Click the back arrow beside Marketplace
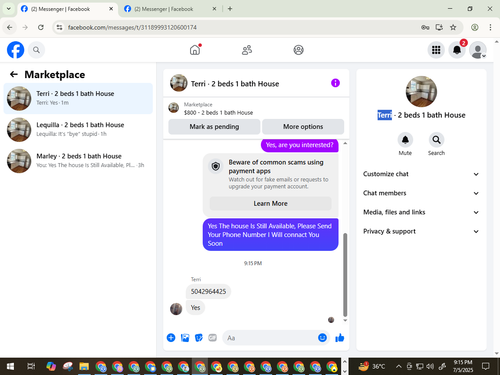Image resolution: width=500 pixels, height=375 pixels. [14, 74]
